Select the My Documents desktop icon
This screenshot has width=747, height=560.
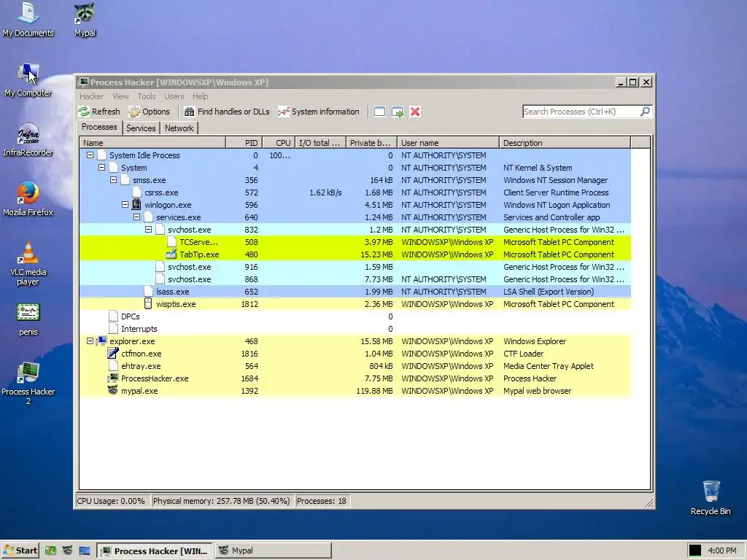point(28,20)
